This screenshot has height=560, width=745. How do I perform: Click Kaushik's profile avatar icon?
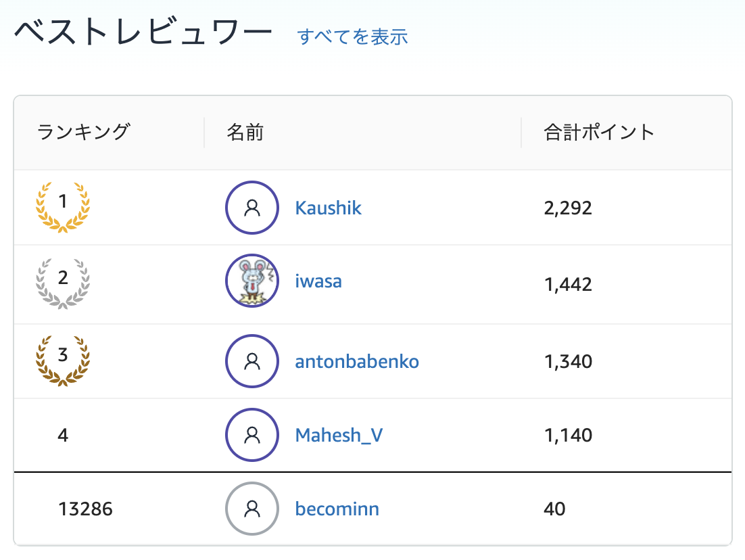(x=252, y=208)
